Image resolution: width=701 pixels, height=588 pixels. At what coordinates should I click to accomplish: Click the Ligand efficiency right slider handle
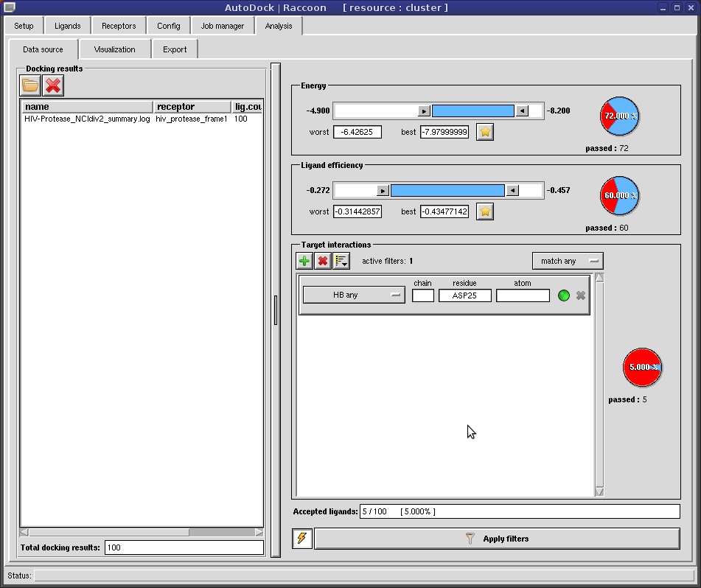[512, 191]
